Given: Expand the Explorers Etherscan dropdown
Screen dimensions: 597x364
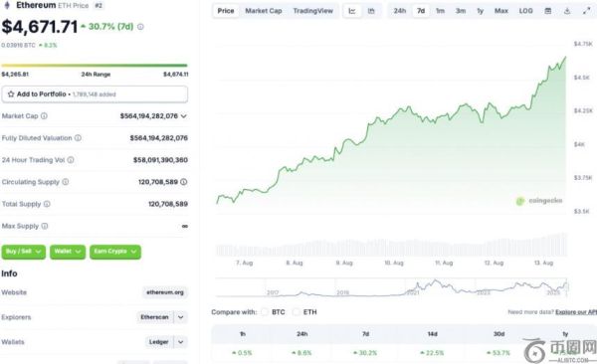Looking at the screenshot, I should point(181,317).
